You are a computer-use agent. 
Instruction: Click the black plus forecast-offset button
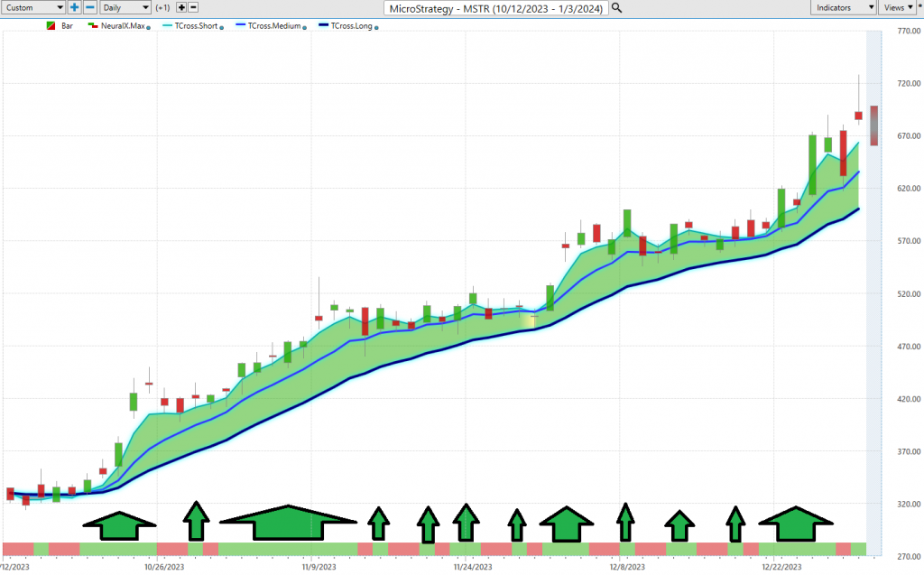point(181,7)
